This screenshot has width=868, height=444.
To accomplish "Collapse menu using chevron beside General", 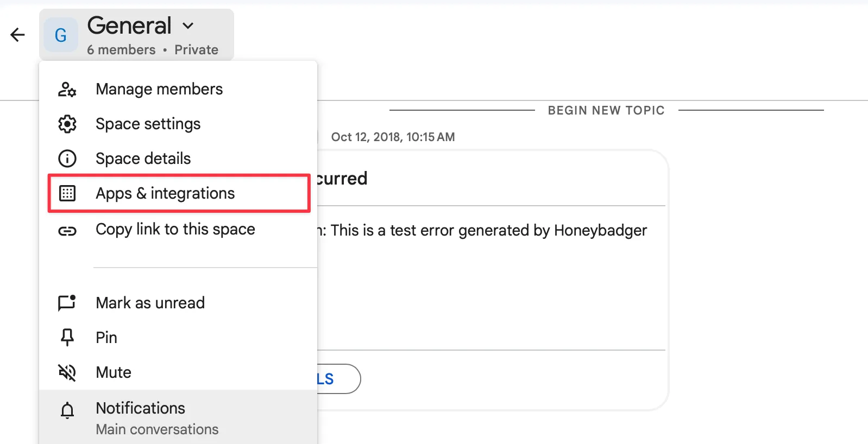I will (x=188, y=26).
